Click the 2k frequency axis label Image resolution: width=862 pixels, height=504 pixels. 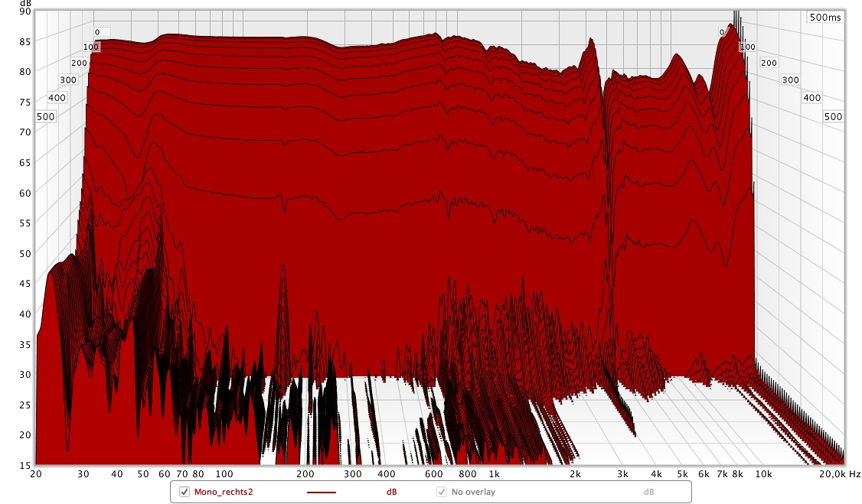pos(575,474)
